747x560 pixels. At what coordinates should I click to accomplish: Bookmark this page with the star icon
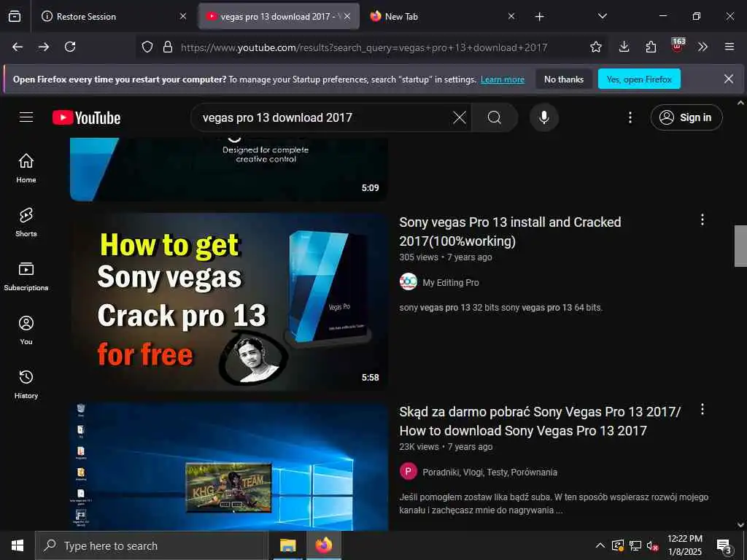tap(595, 47)
